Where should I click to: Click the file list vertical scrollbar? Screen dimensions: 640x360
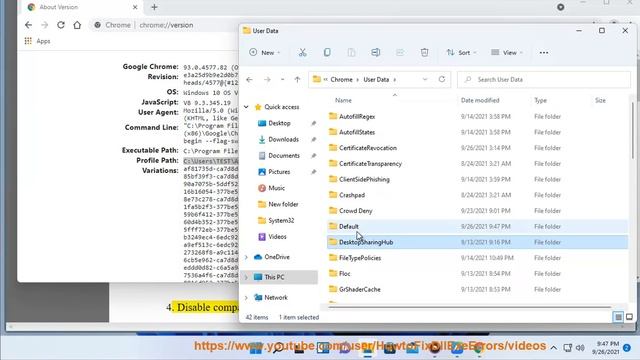(x=633, y=131)
